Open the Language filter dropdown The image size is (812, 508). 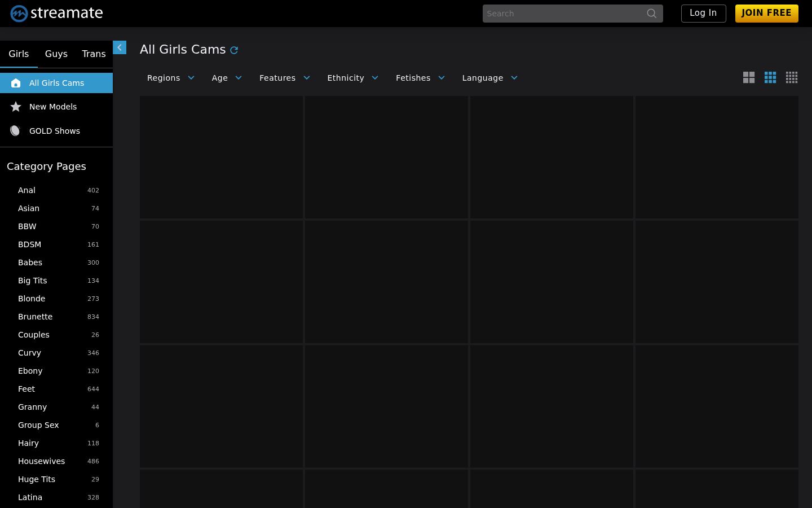pyautogui.click(x=490, y=78)
